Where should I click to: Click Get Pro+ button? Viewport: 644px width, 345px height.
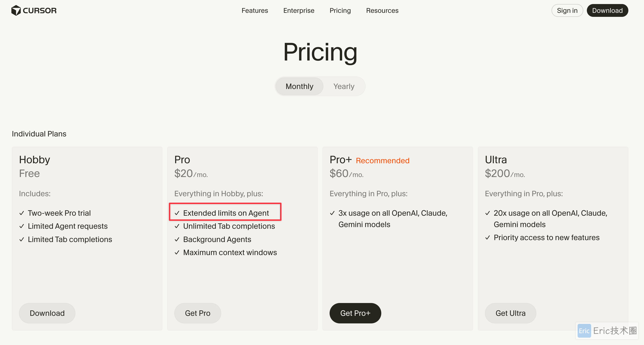[355, 313]
